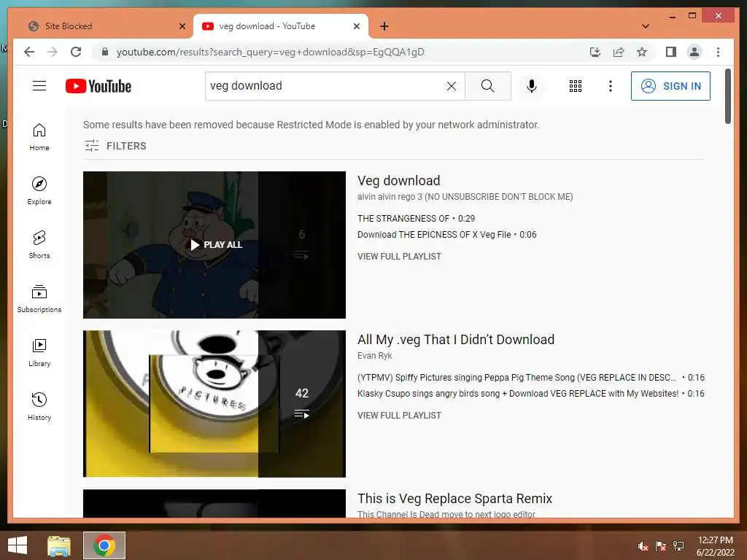Viewport: 747px width, 560px height.
Task: Open All My .veg playlist thumbnail
Action: click(214, 404)
